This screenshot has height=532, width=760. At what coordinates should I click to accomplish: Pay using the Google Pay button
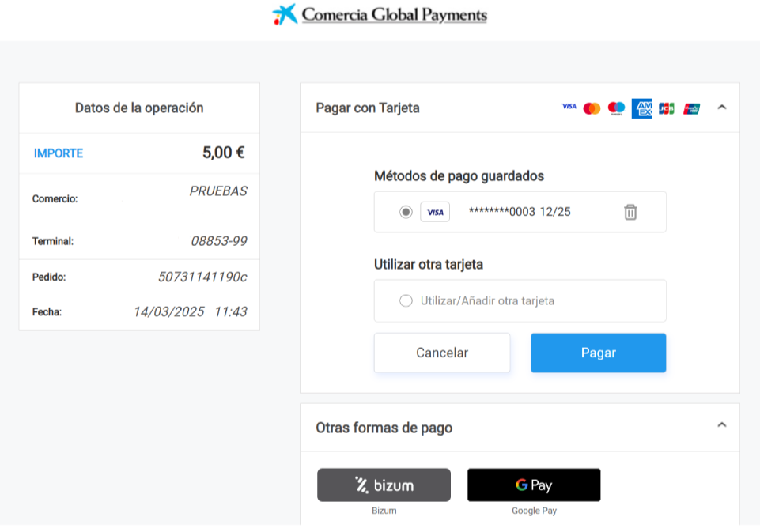click(534, 485)
